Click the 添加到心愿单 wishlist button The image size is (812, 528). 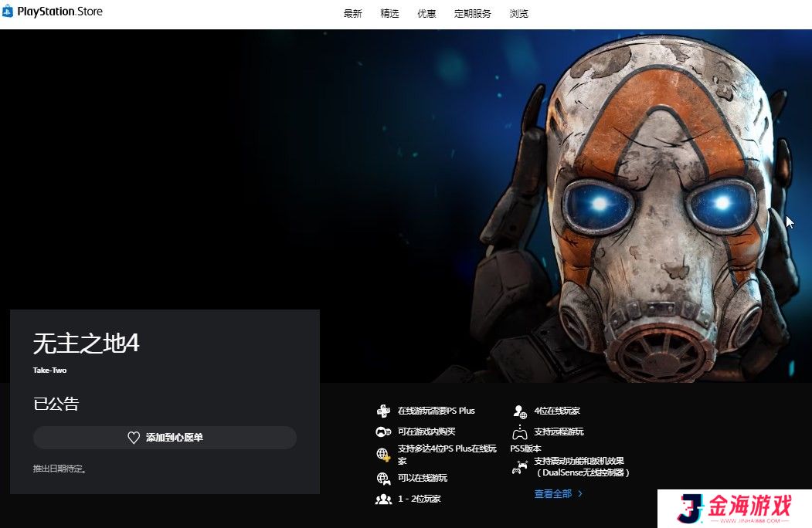coord(165,438)
